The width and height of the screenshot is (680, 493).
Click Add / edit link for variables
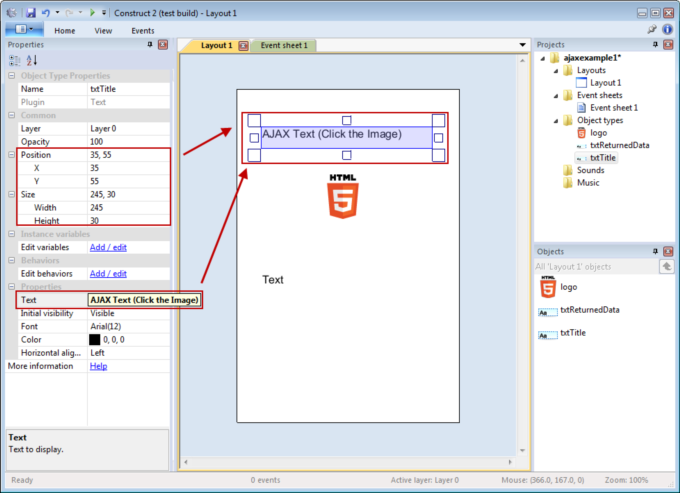(108, 247)
